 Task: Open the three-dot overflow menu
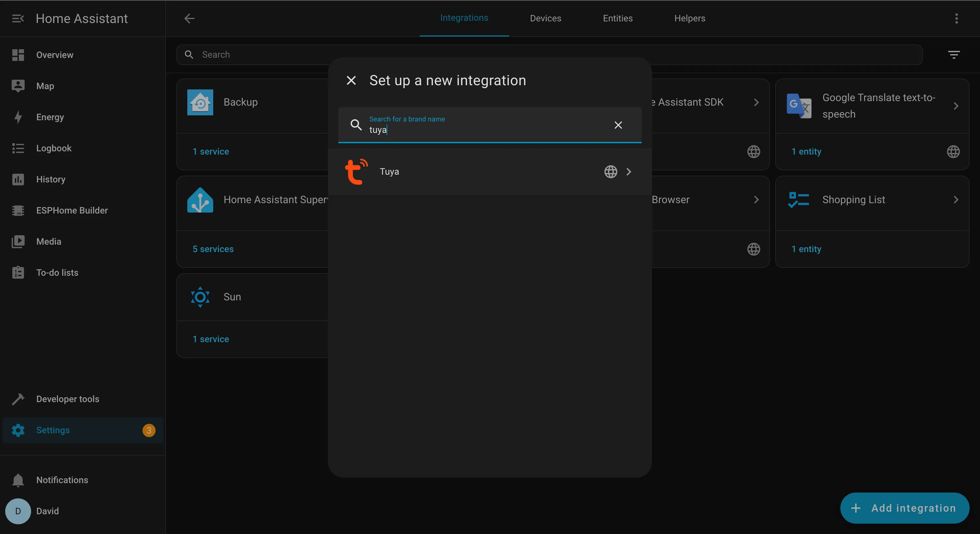tap(956, 18)
